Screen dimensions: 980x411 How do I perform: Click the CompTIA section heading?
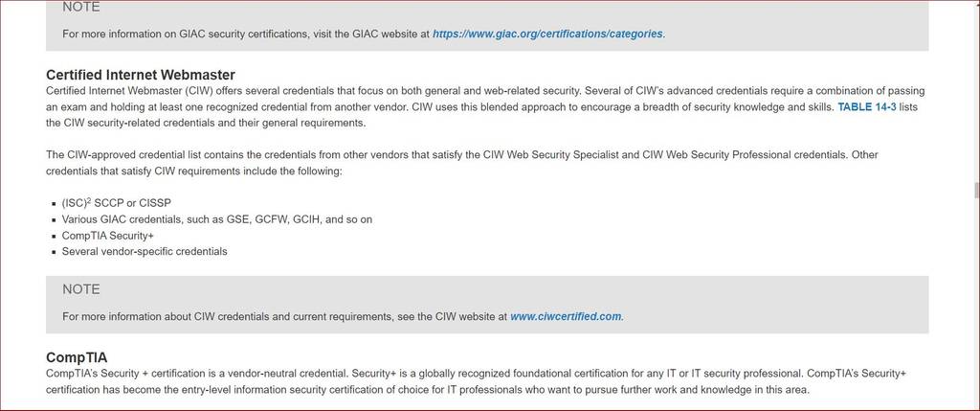point(77,357)
